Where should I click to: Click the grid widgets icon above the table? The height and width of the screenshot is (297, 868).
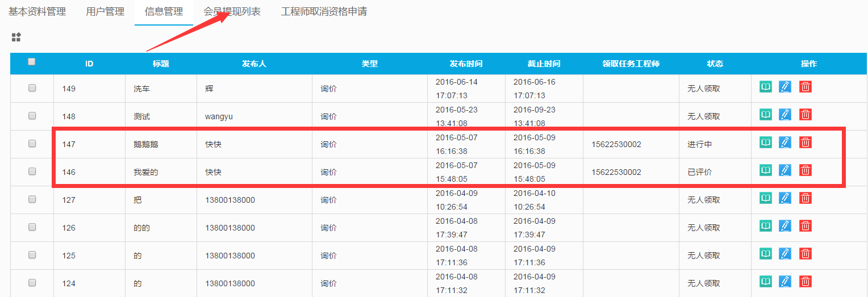(x=16, y=37)
